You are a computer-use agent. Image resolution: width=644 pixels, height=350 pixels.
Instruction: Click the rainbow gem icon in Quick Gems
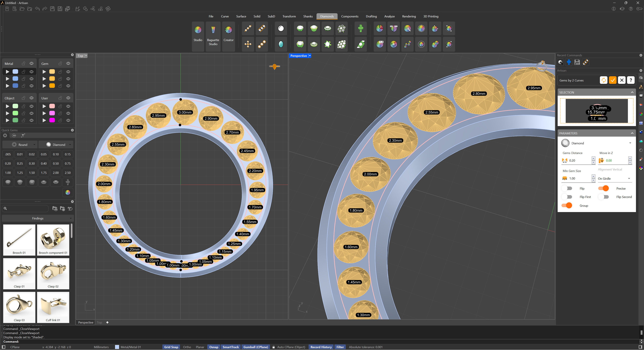click(67, 192)
